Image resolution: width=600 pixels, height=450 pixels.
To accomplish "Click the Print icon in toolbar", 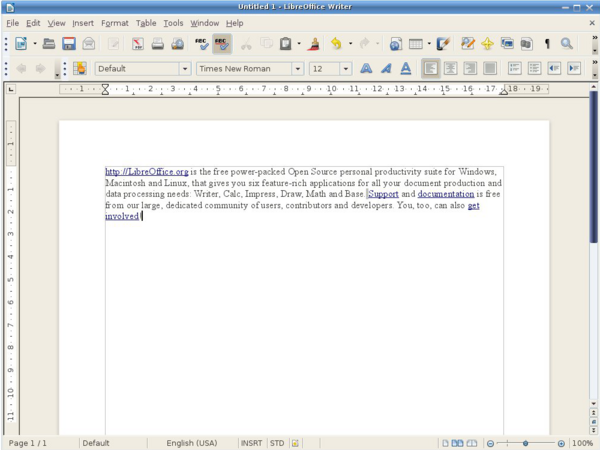I will click(x=157, y=44).
